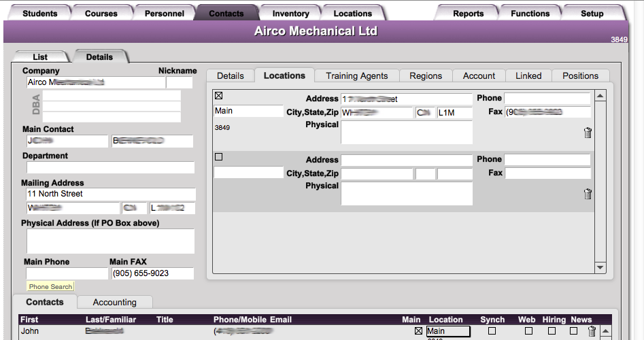Screen dimensions: 644x340
Task: Open the Students tab
Action: (x=40, y=13)
